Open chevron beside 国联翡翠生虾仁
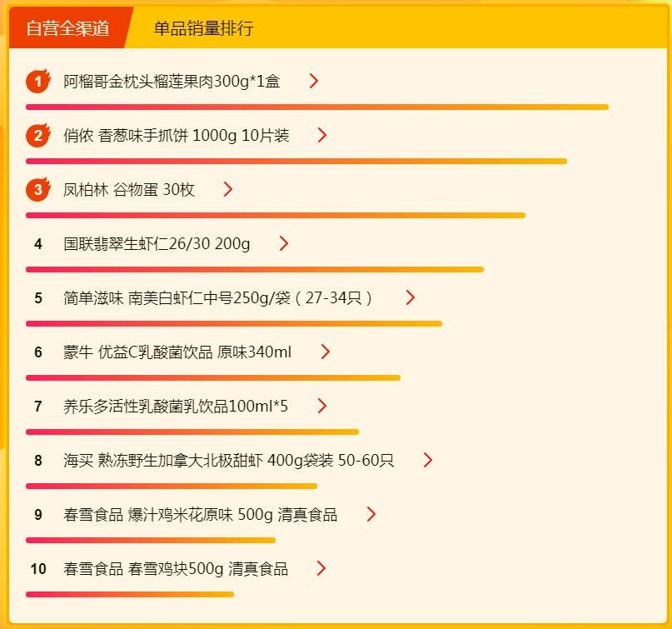The height and width of the screenshot is (629, 672). click(x=284, y=243)
